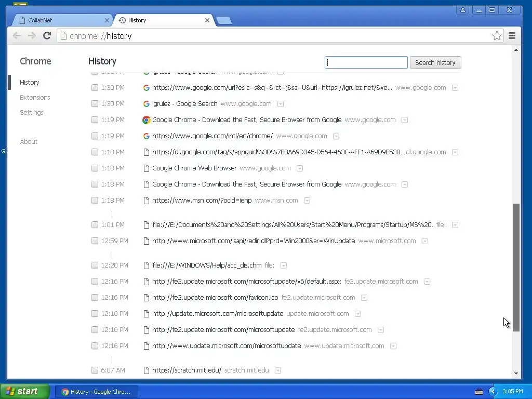The width and height of the screenshot is (532, 399).
Task: Check the box for msn.com 1:18 PM entry
Action: (95, 200)
